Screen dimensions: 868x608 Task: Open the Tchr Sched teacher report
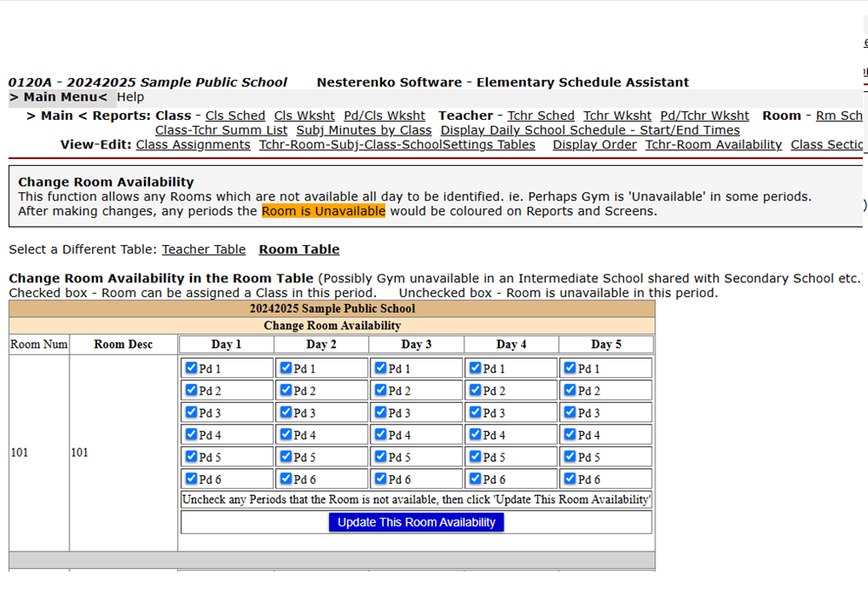pyautogui.click(x=541, y=116)
